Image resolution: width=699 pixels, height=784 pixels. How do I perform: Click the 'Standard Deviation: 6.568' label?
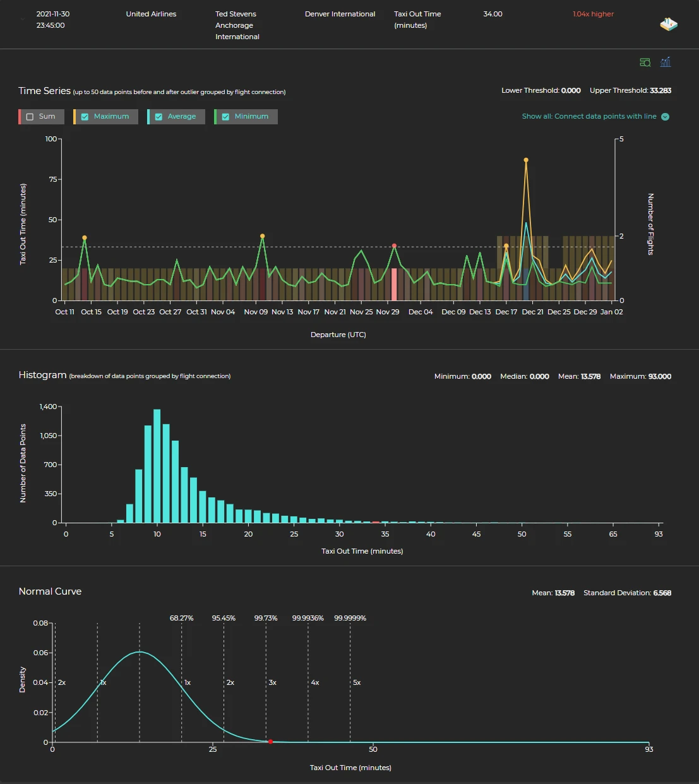tap(627, 593)
